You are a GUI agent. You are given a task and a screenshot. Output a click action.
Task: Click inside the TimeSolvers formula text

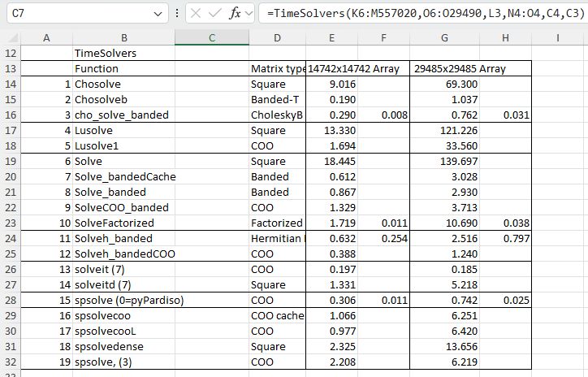tap(422, 14)
